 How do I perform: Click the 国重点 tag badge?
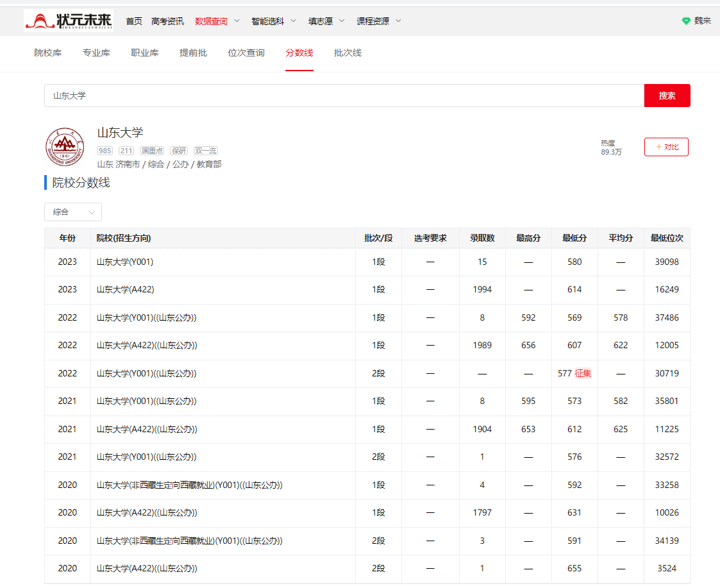[152, 151]
